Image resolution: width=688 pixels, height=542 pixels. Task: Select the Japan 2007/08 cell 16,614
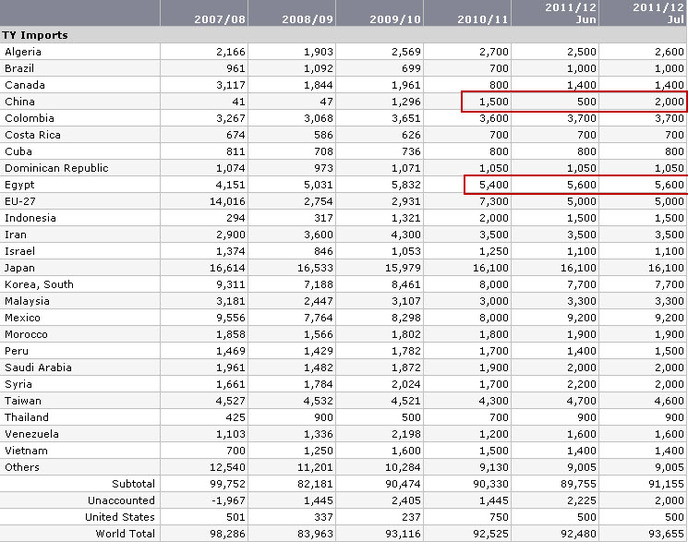click(x=227, y=268)
